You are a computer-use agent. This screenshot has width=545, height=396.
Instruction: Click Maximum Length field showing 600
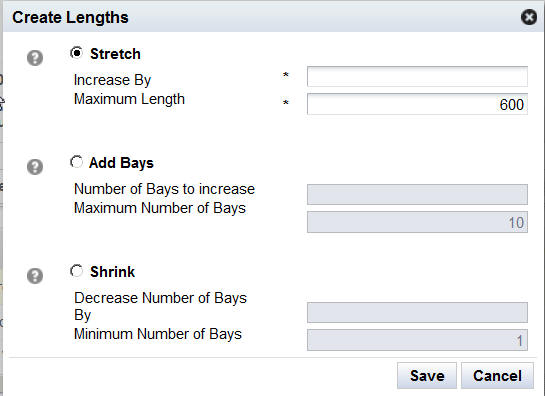point(417,104)
